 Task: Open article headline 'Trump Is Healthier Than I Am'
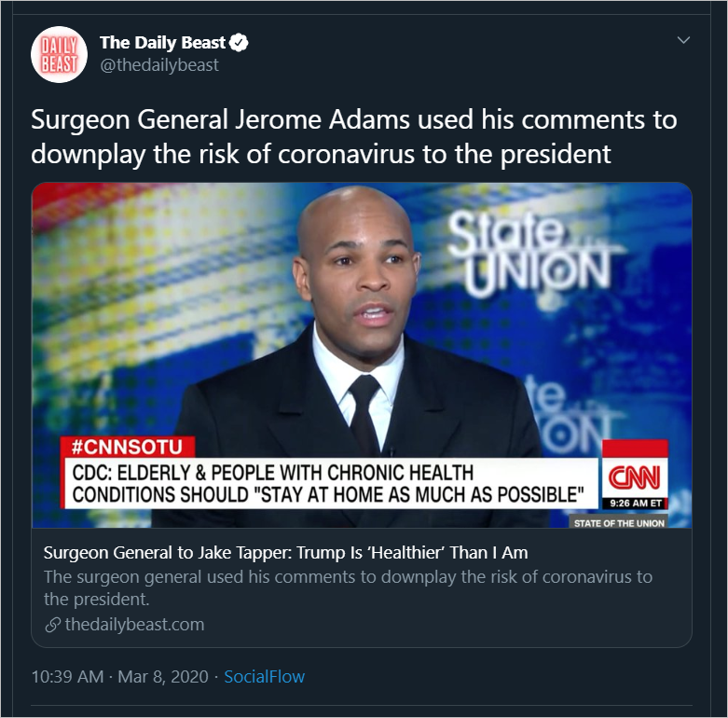pos(285,553)
